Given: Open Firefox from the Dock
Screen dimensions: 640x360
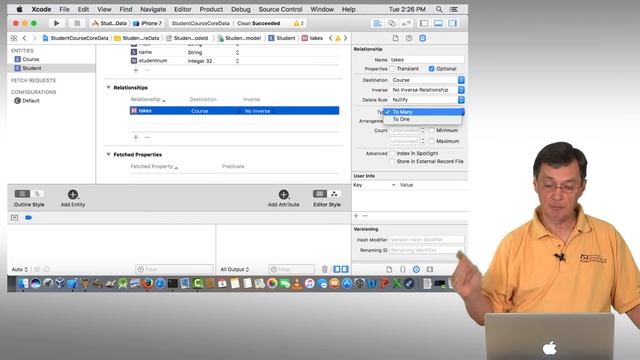Looking at the screenshot, I should (x=148, y=283).
